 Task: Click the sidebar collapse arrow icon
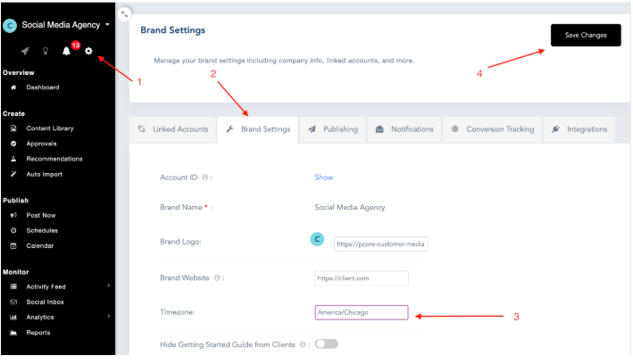click(124, 12)
